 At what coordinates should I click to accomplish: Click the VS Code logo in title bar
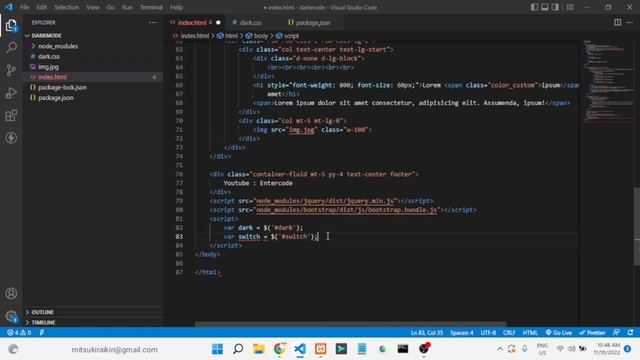click(9, 7)
